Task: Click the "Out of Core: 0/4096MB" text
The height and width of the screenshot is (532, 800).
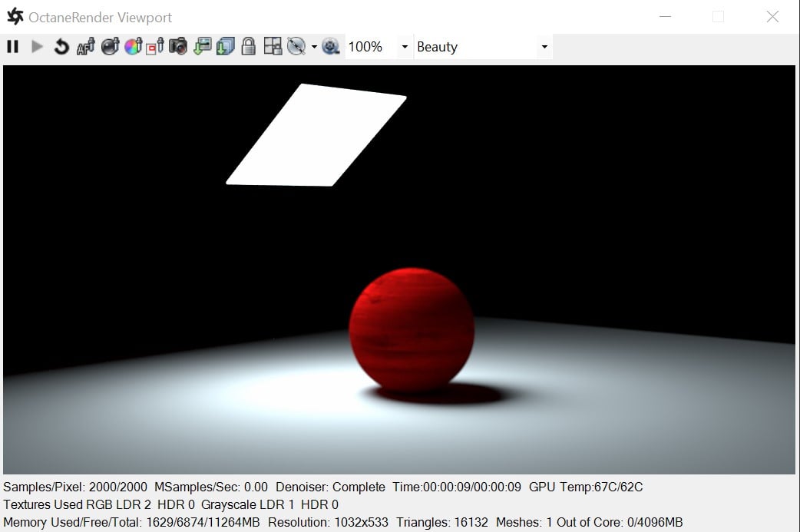Action: point(620,522)
